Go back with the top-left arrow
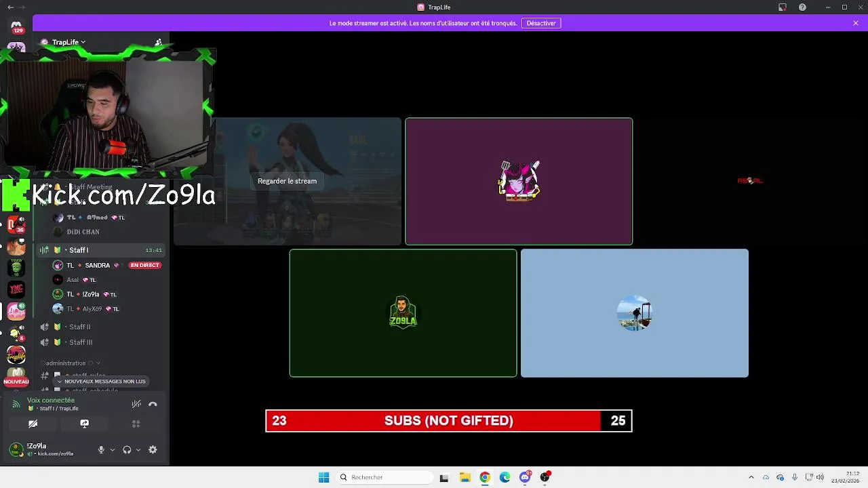 [x=10, y=7]
